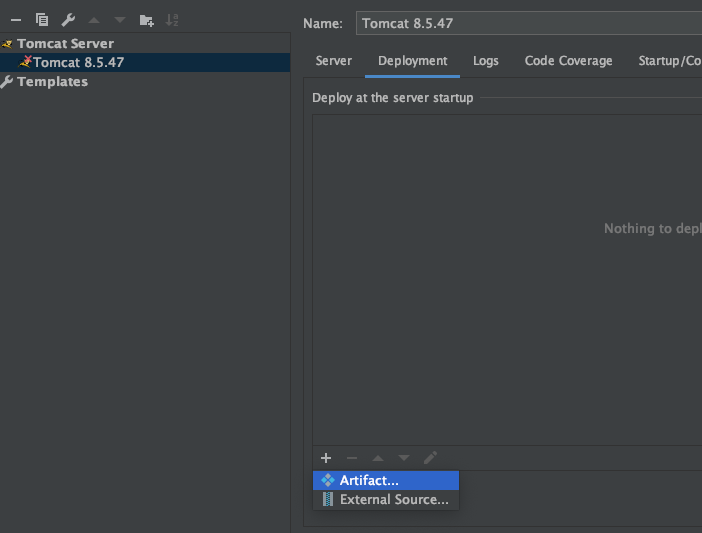Switch to the Deployment tab
The width and height of the screenshot is (702, 533).
[412, 61]
